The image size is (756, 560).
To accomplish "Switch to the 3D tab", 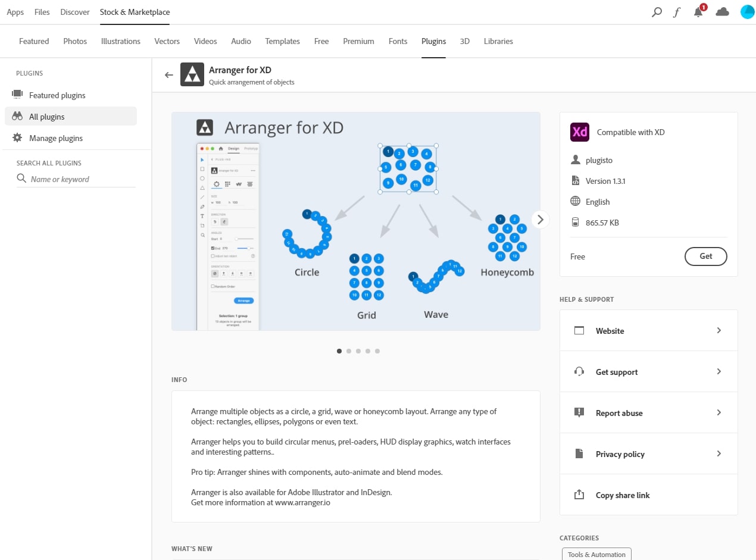I will (465, 41).
